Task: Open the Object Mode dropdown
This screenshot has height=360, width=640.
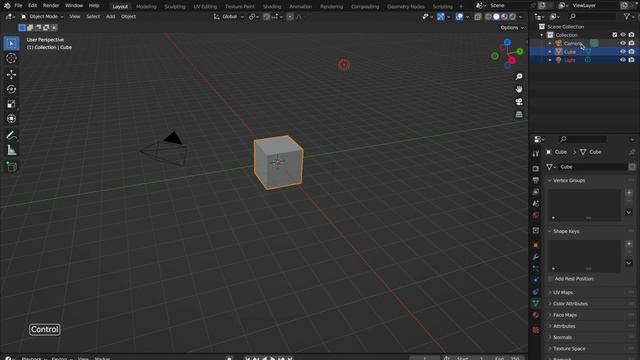Action: [42, 17]
